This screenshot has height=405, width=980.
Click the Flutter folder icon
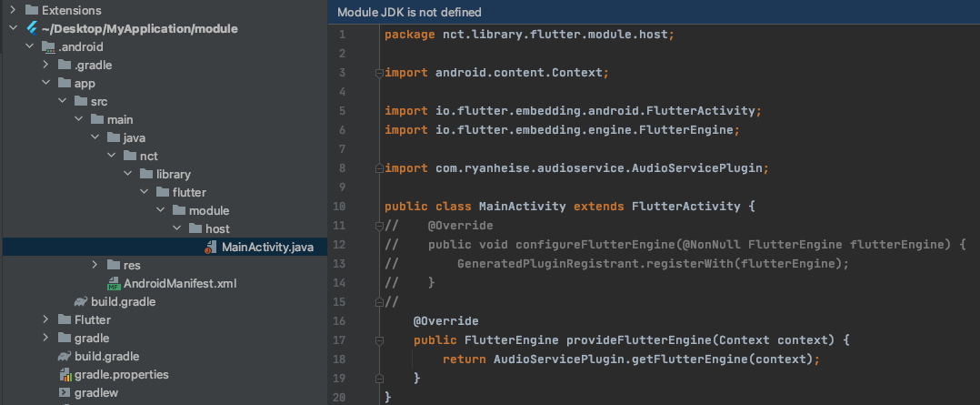tap(64, 319)
